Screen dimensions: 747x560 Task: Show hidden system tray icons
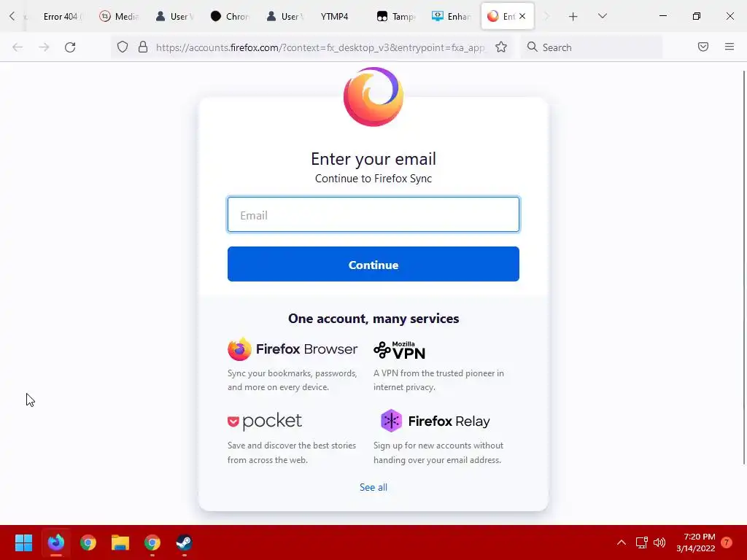point(622,542)
